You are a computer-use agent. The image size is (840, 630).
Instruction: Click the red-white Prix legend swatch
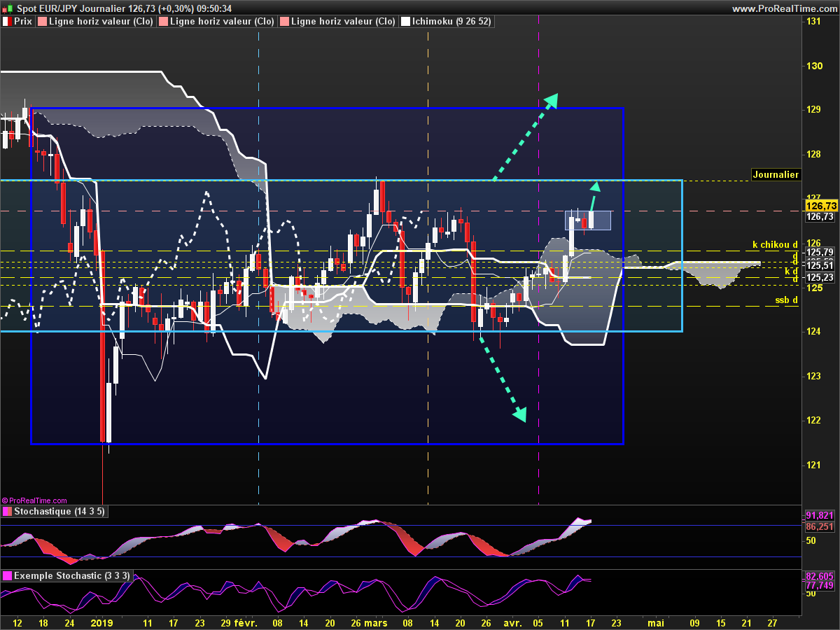(8, 22)
